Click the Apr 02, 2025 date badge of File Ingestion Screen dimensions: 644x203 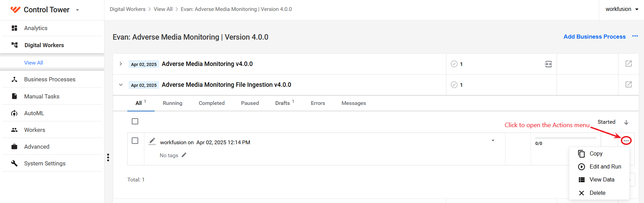144,85
